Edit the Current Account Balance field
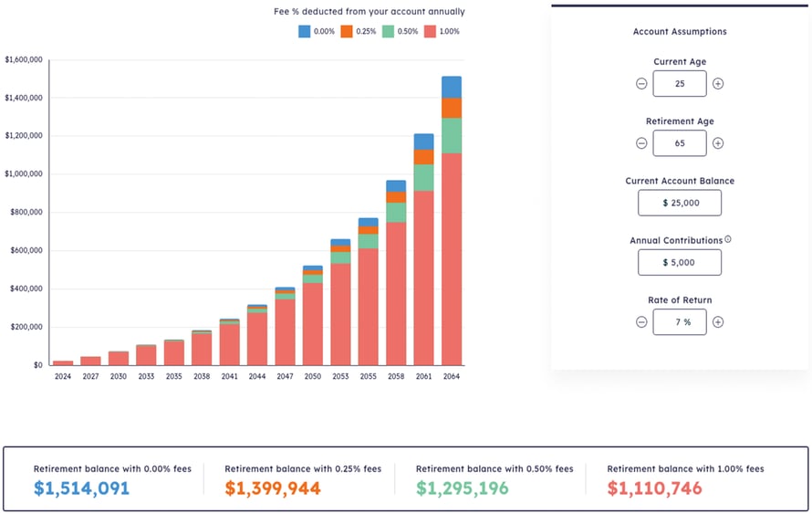This screenshot has width=812, height=514. pyautogui.click(x=680, y=203)
